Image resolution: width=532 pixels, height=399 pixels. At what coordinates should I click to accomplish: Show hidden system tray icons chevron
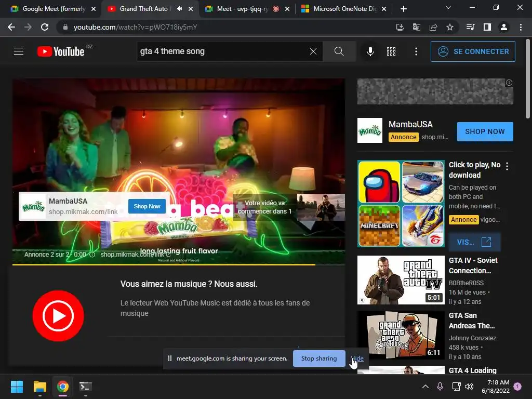(425, 387)
